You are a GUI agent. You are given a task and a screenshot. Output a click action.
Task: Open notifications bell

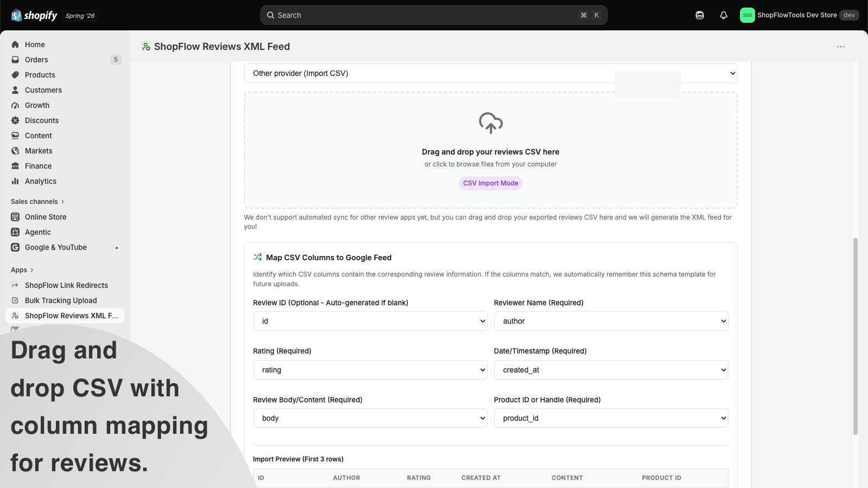724,15
